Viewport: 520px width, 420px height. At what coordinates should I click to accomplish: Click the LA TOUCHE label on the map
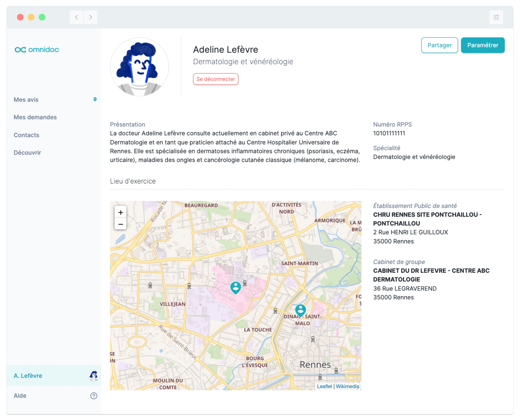258,330
